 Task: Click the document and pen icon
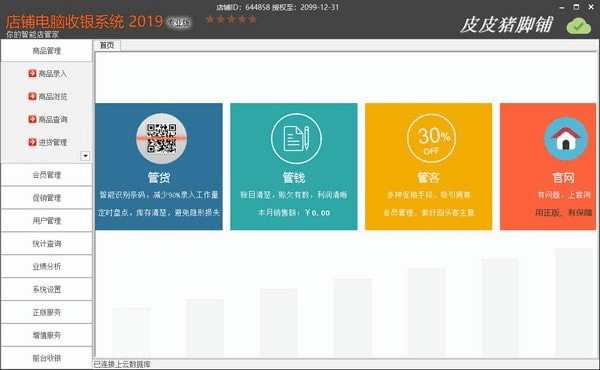coord(296,139)
